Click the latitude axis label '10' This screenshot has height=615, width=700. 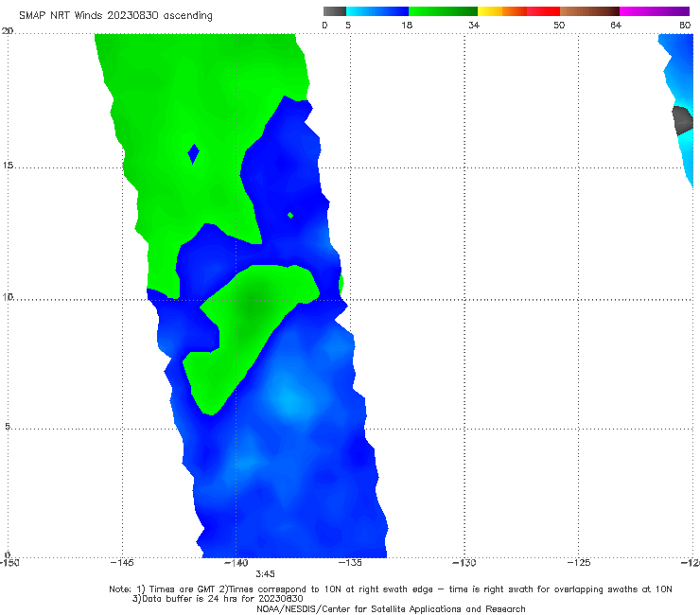8,296
